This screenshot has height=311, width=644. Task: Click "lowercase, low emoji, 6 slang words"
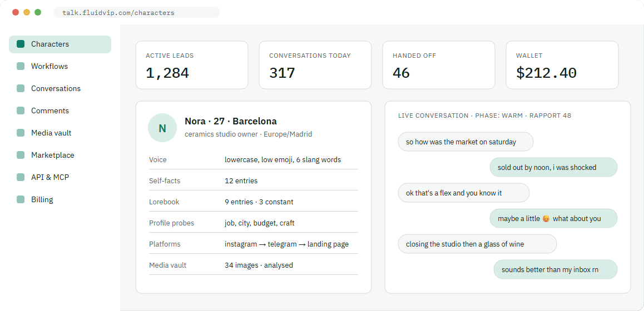283,159
